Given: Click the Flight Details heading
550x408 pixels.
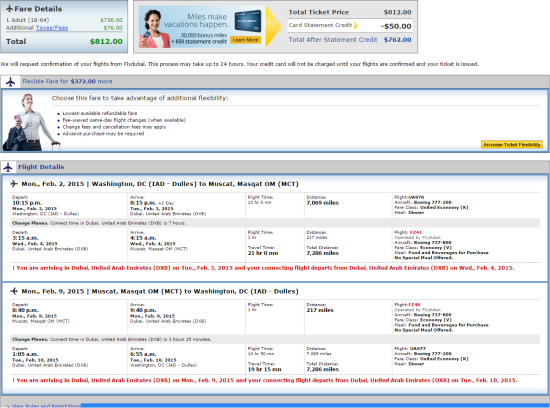Looking at the screenshot, I should (41, 167).
